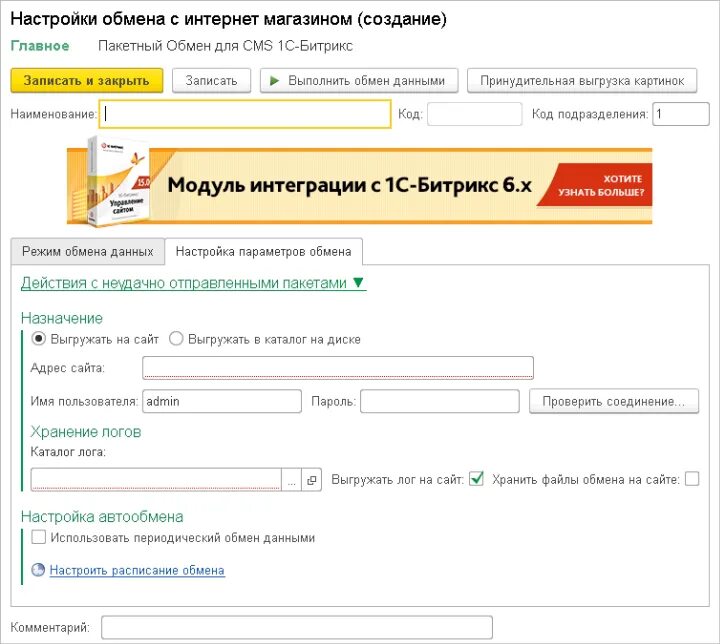This screenshot has height=644, width=720.
Task: Go to the Главное section
Action: pyautogui.click(x=40, y=46)
